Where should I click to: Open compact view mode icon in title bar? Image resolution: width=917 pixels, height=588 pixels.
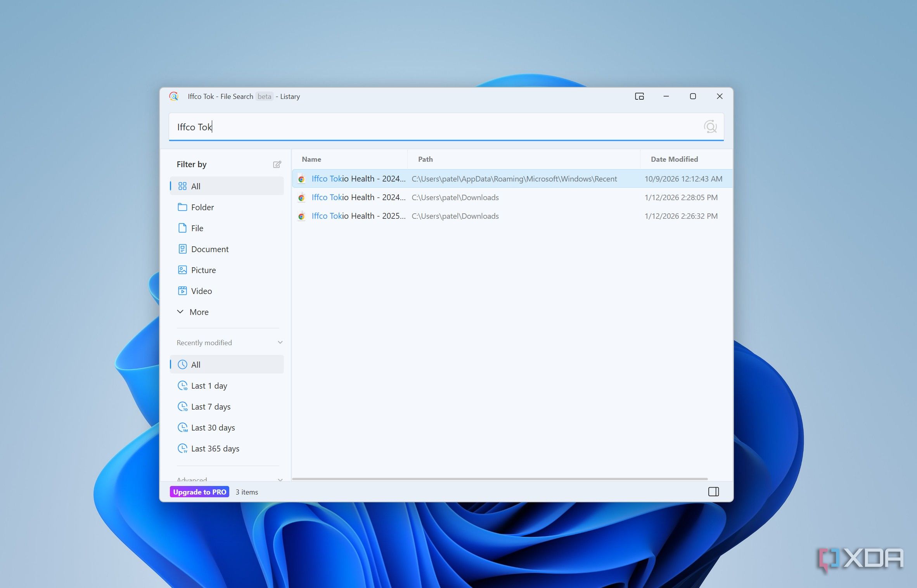pos(639,96)
